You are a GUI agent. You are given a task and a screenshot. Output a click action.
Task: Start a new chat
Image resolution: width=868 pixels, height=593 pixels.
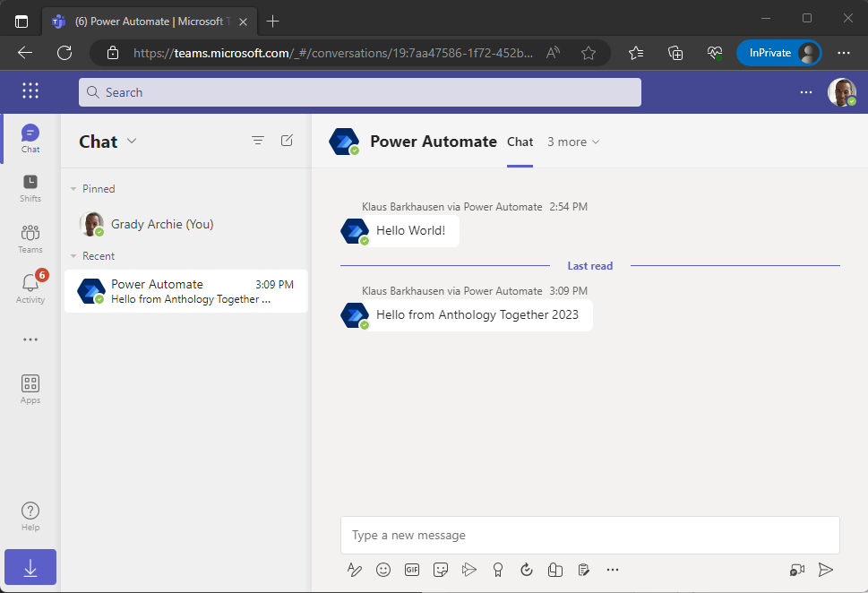(287, 141)
